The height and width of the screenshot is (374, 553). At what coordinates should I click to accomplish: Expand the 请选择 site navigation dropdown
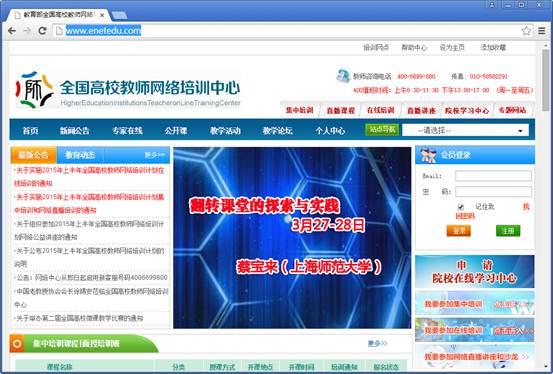pyautogui.click(x=466, y=130)
